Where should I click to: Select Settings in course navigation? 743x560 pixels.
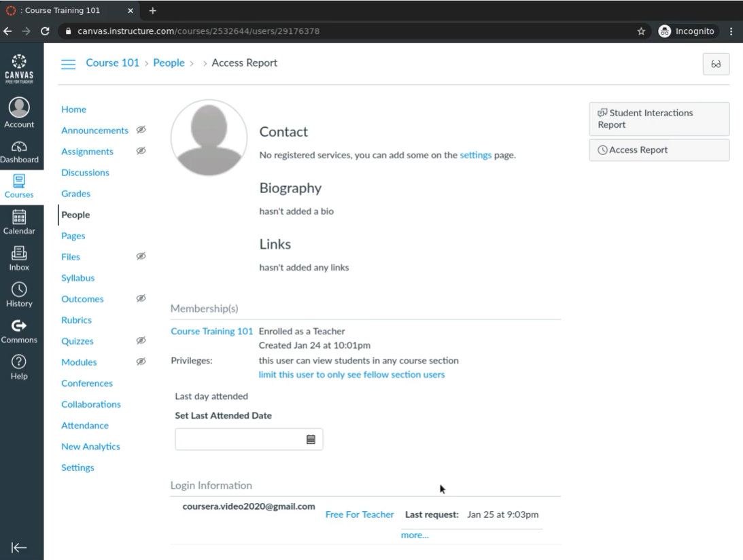(77, 468)
